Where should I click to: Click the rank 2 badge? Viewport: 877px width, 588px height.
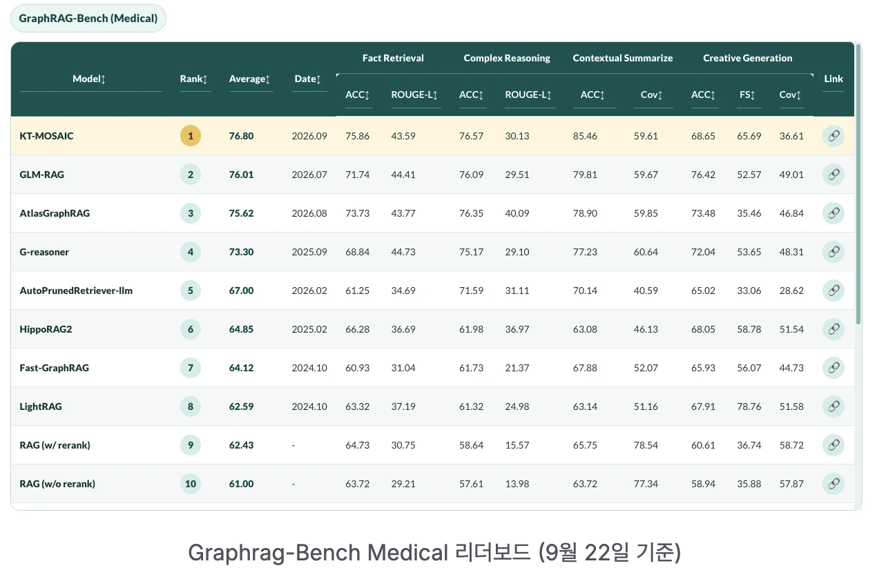click(191, 175)
